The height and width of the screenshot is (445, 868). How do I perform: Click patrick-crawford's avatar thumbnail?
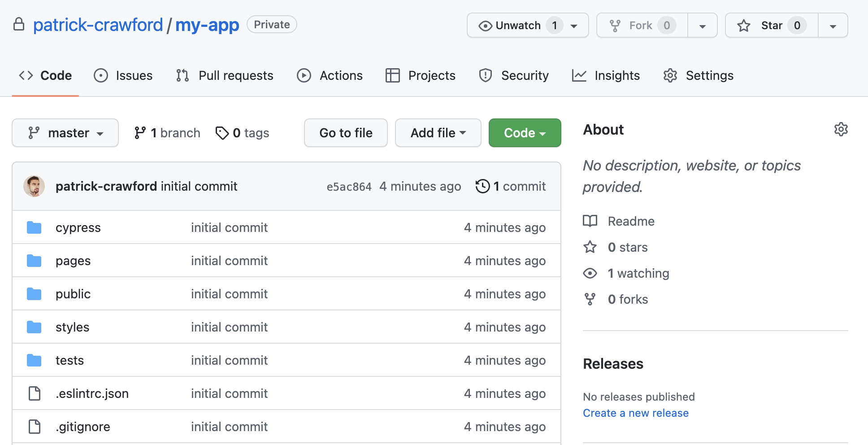[x=34, y=186]
